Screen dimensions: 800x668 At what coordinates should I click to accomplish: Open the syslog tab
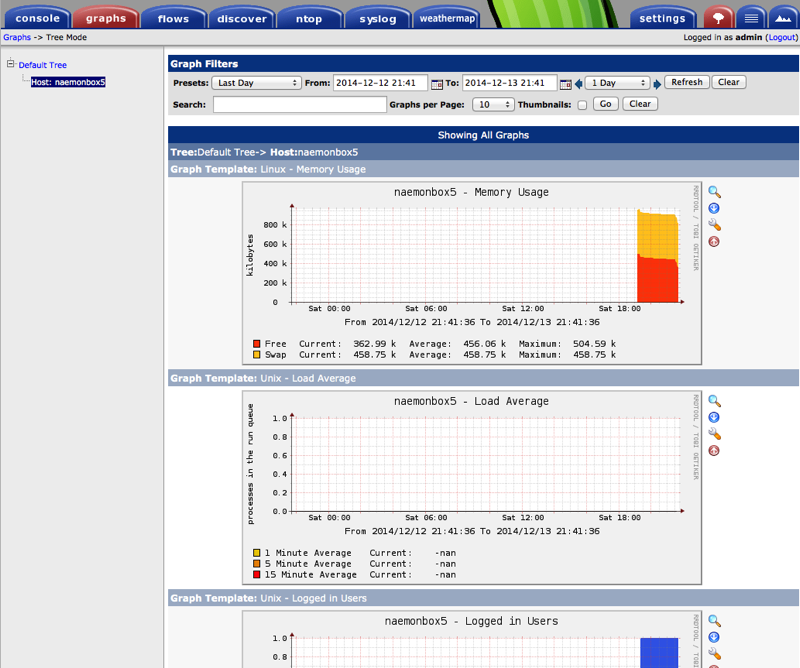tap(378, 18)
